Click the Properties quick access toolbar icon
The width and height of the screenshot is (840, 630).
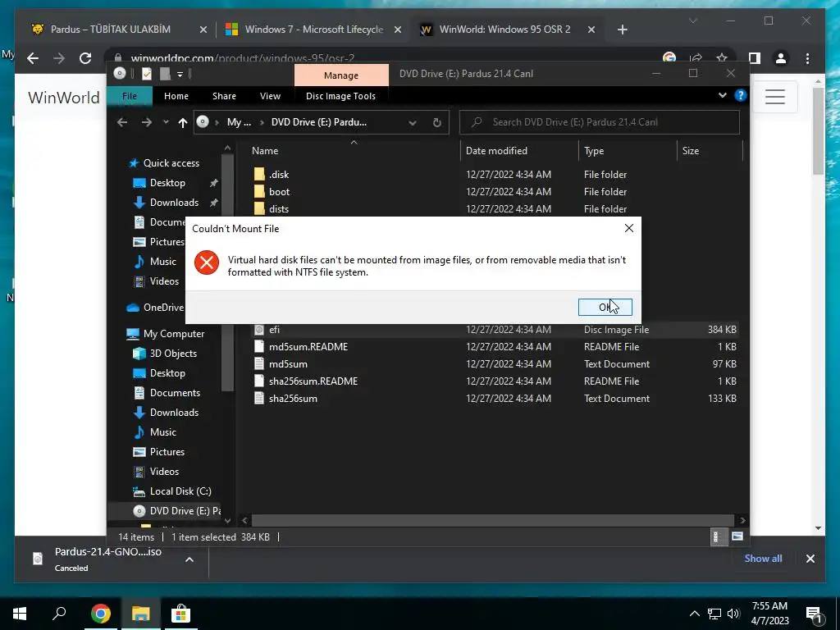pyautogui.click(x=147, y=74)
